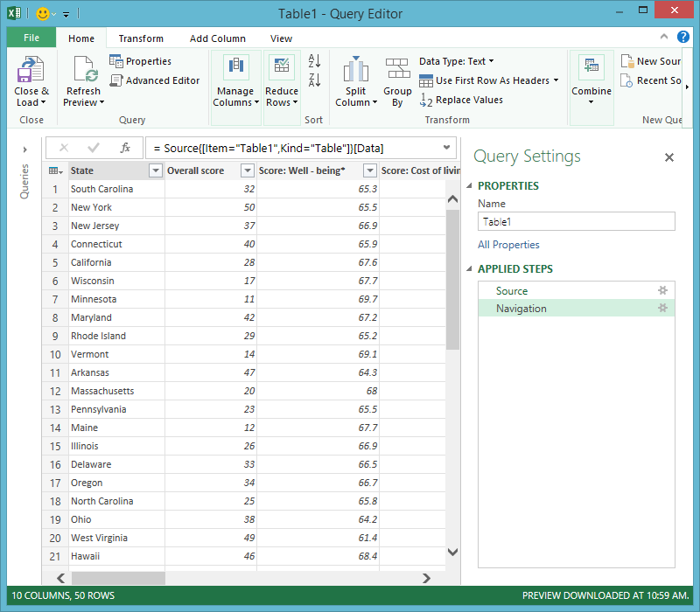Click the Navigation step gear icon
This screenshot has width=700, height=612.
pos(662,309)
